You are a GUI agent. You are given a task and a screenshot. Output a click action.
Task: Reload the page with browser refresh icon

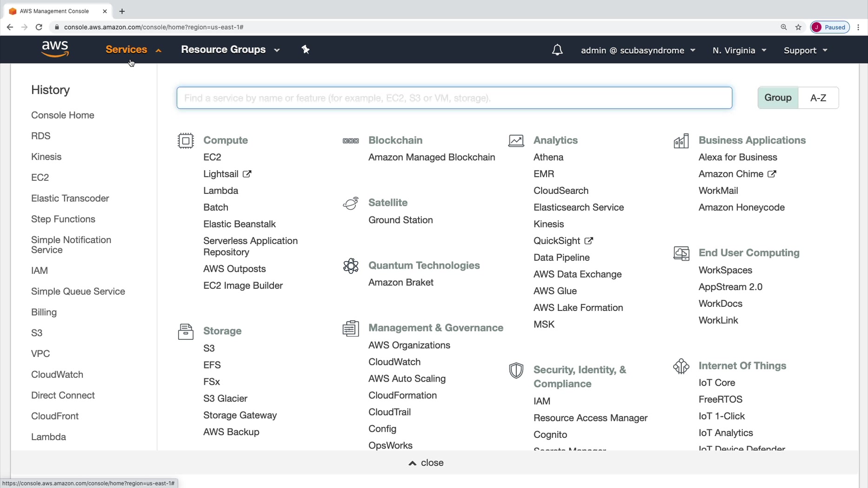pyautogui.click(x=39, y=27)
